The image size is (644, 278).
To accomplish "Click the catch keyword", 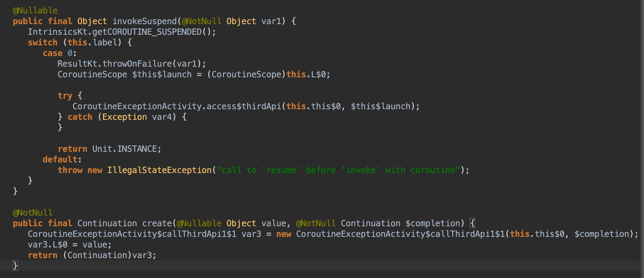I will coord(80,117).
